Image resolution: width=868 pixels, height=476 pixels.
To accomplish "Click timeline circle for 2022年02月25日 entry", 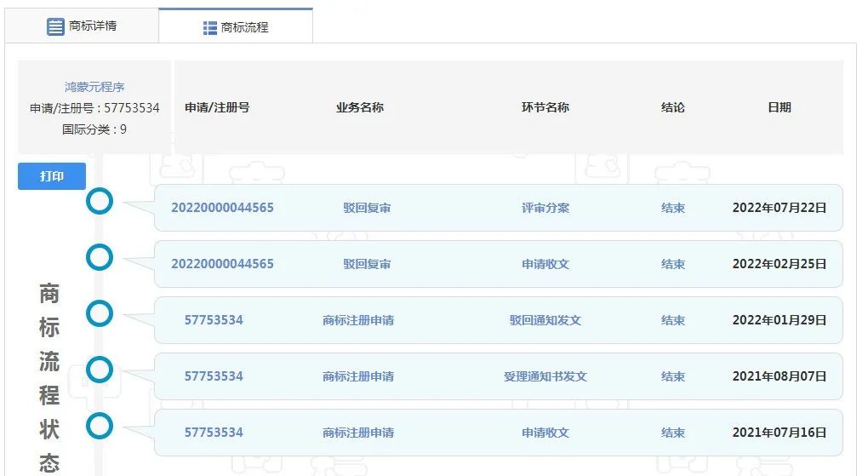I will (x=100, y=257).
